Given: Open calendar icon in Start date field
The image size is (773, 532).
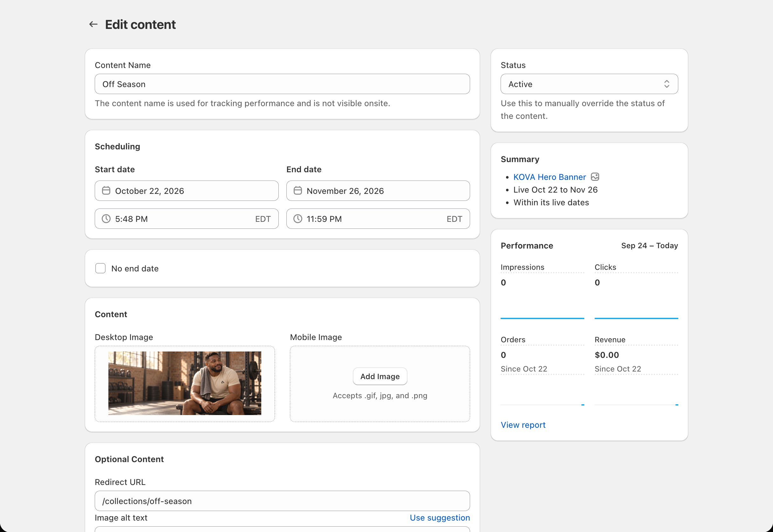Looking at the screenshot, I should [106, 191].
